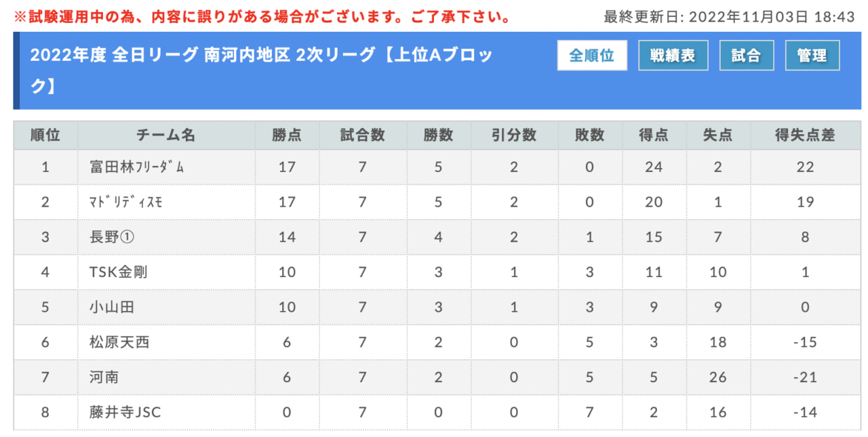Screen dimensions: 868x437
Task: Open the 全順位 tab
Action: 592,56
